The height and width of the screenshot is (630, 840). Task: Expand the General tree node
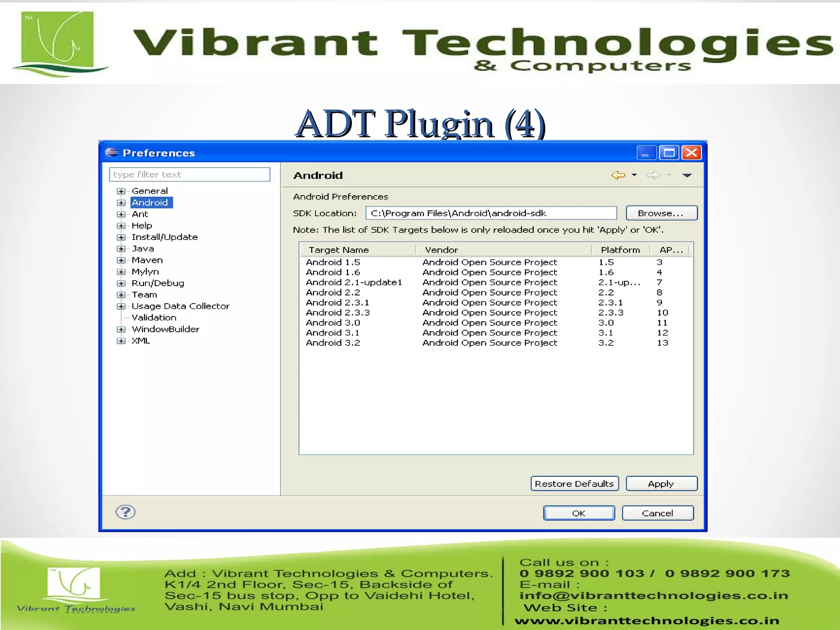(121, 191)
